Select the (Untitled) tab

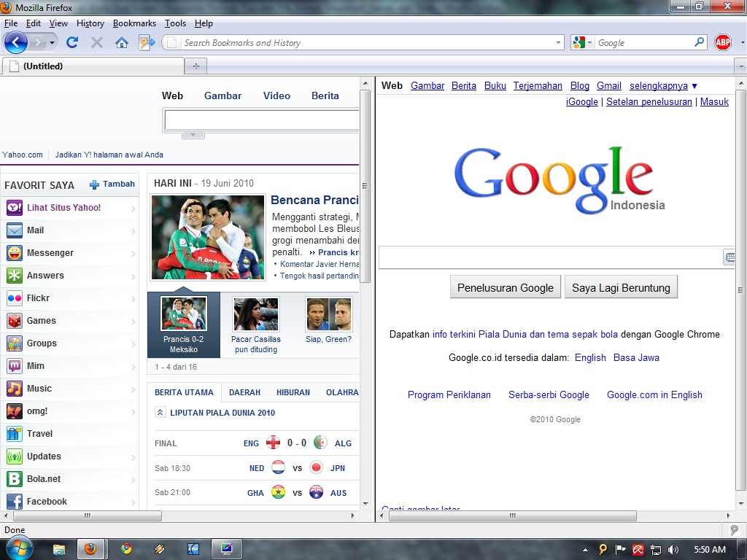point(93,66)
